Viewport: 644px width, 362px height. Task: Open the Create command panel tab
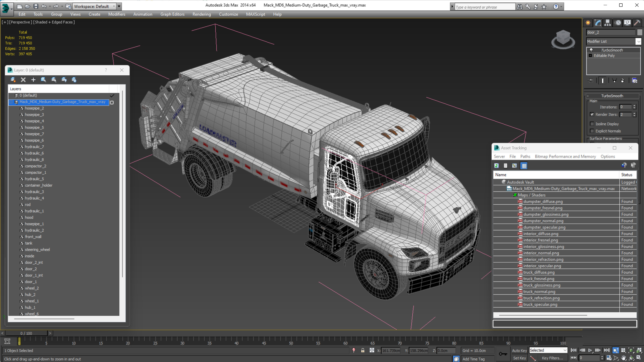click(x=588, y=23)
